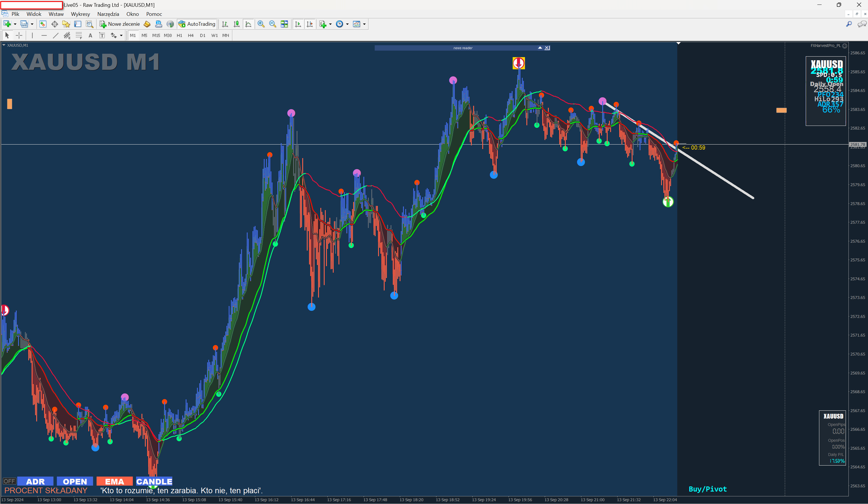Viewport: 868px width, 504px height.
Task: Switch chart to candlestick display icon
Action: [x=236, y=24]
